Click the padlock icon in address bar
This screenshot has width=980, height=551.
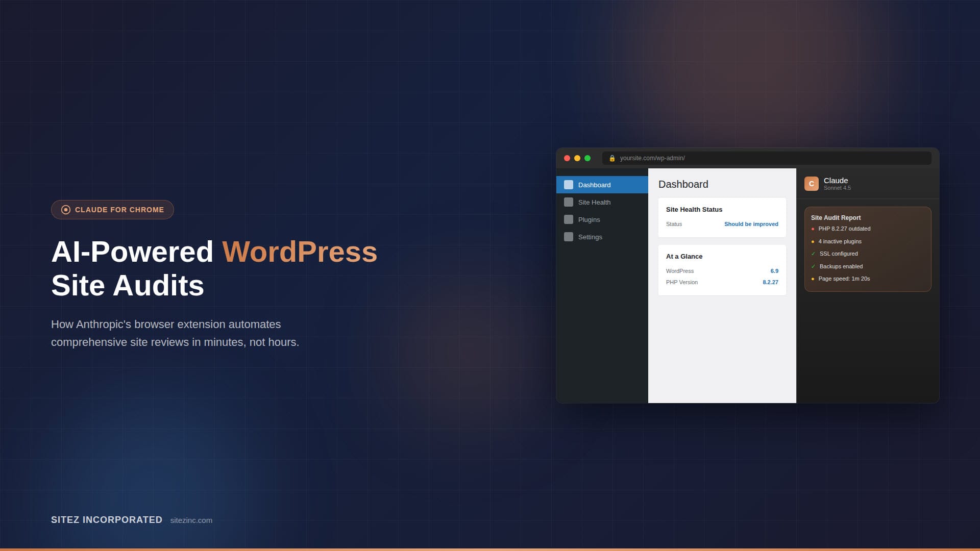(612, 158)
